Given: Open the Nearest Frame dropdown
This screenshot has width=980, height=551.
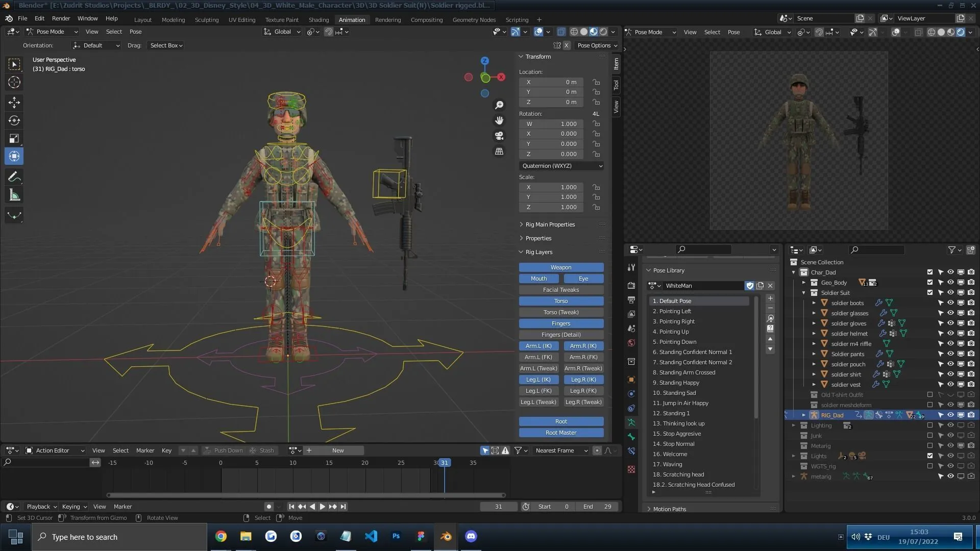Looking at the screenshot, I should [x=560, y=450].
